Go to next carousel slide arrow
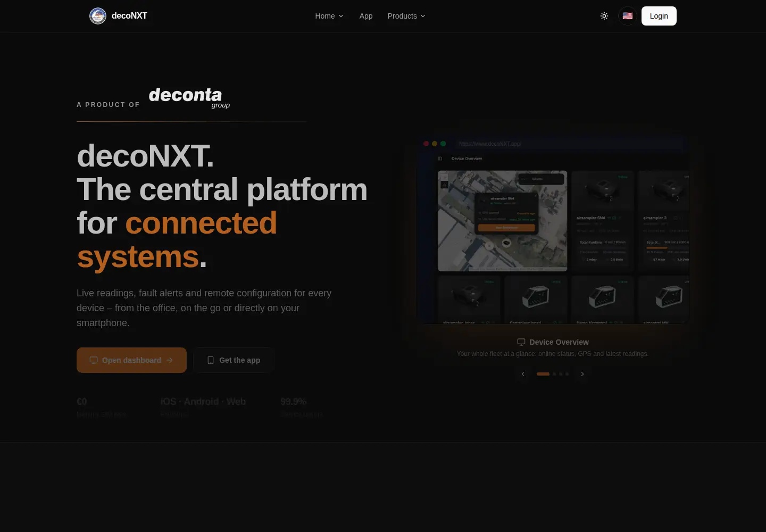 582,374
